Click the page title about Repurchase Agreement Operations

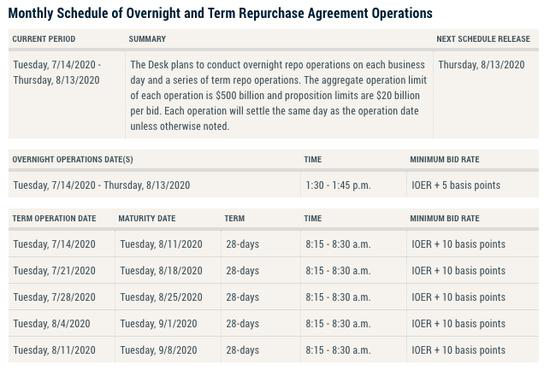[x=220, y=13]
